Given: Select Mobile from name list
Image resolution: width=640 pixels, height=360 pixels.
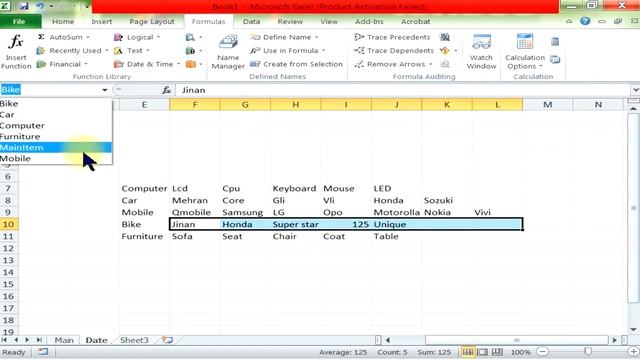Looking at the screenshot, I should click(56, 158).
